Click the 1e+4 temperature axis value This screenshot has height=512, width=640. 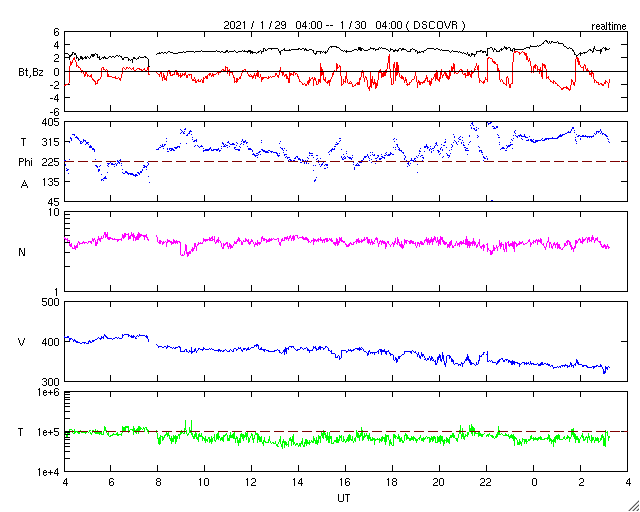tap(49, 472)
